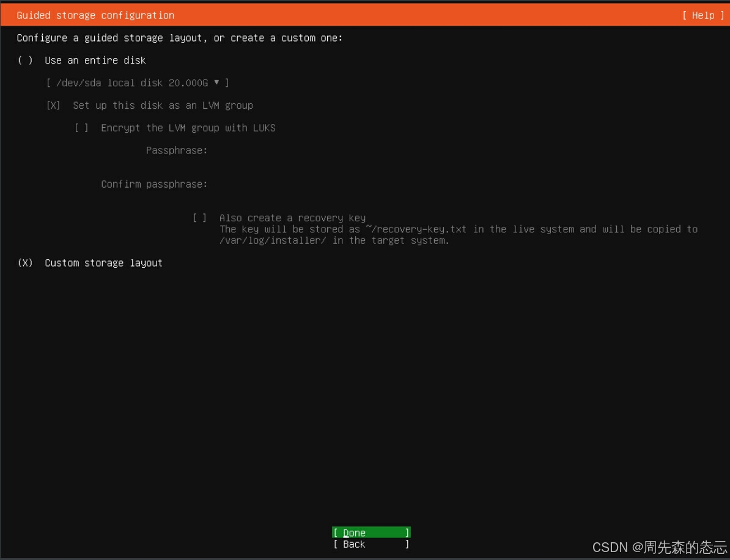The width and height of the screenshot is (730, 560).
Task: Toggle 'Set up this disk as an LVM group'
Action: [x=54, y=106]
